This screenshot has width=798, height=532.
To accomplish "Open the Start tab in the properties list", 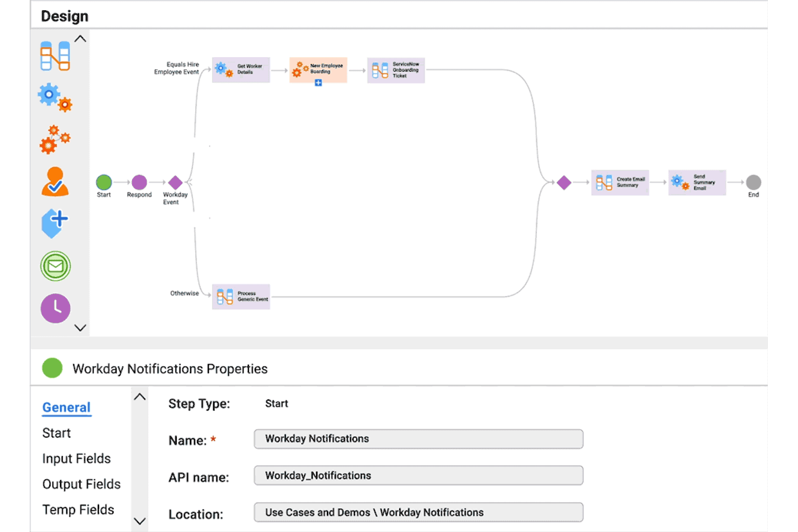I will pos(57,433).
